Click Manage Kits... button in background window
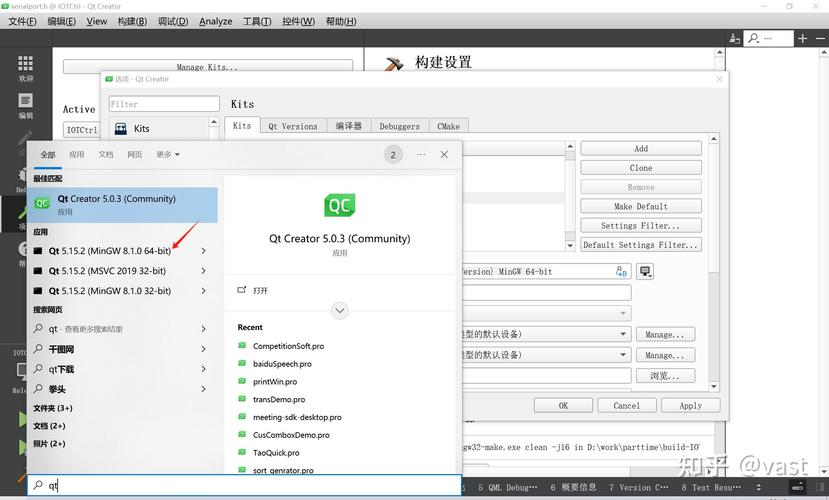 click(x=207, y=67)
